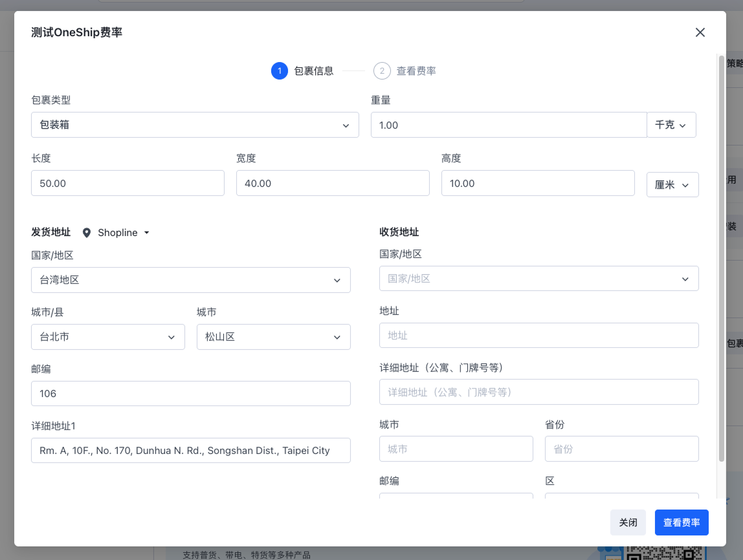Click the package type chevron arrow

point(346,125)
